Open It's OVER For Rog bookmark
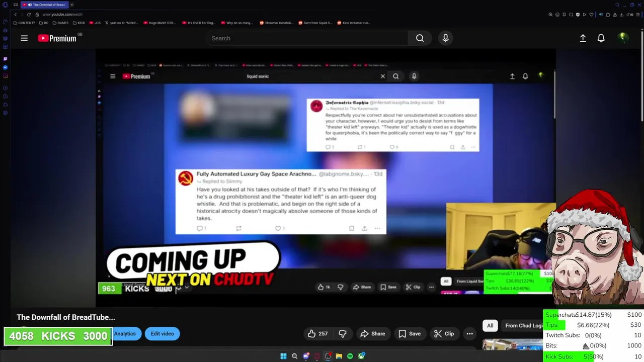Viewport: 644px width, 362px height. coord(199,23)
